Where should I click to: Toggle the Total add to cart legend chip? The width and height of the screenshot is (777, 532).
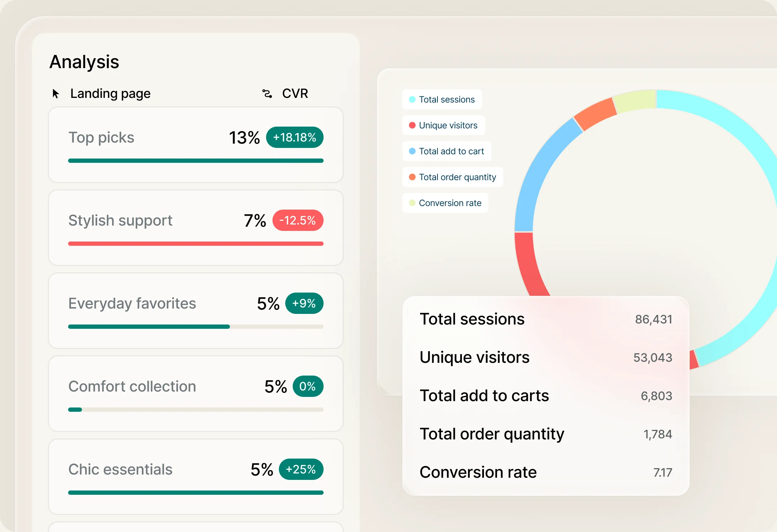click(x=447, y=151)
